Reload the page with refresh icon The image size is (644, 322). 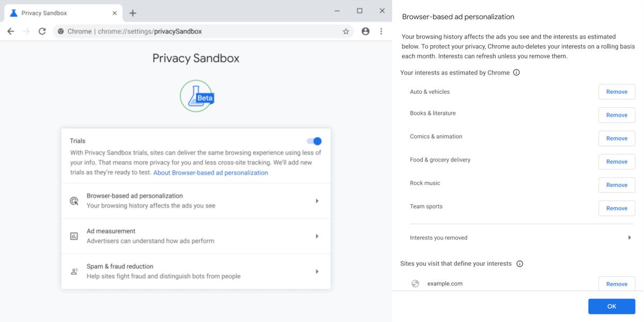click(x=42, y=32)
